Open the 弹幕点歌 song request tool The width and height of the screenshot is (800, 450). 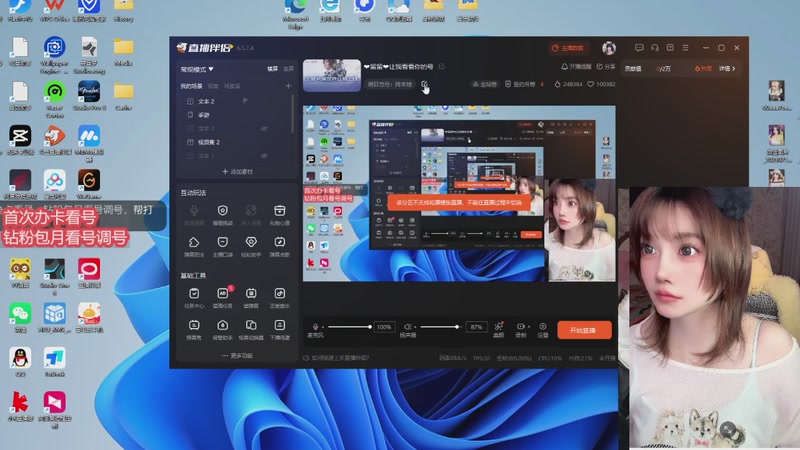point(280,246)
